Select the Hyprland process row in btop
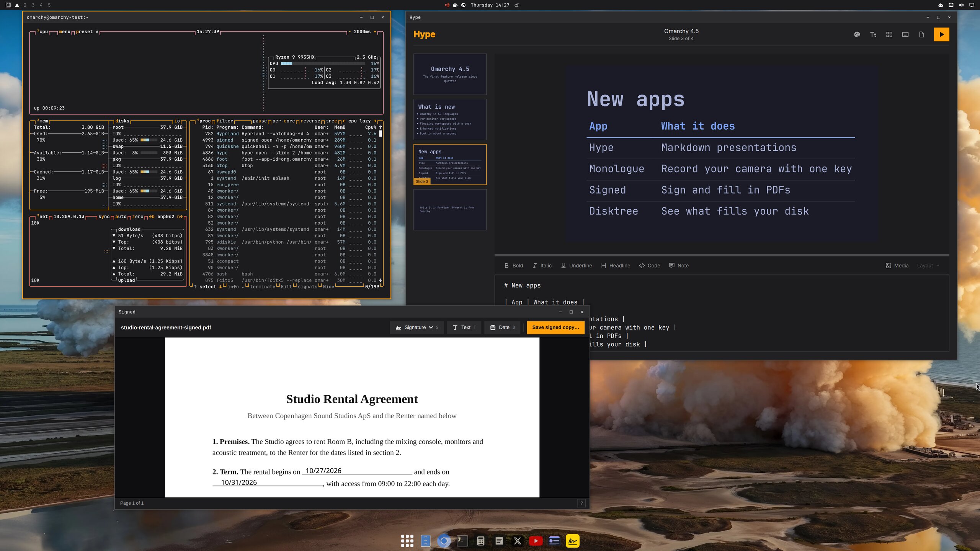The image size is (980, 551). pos(289,134)
